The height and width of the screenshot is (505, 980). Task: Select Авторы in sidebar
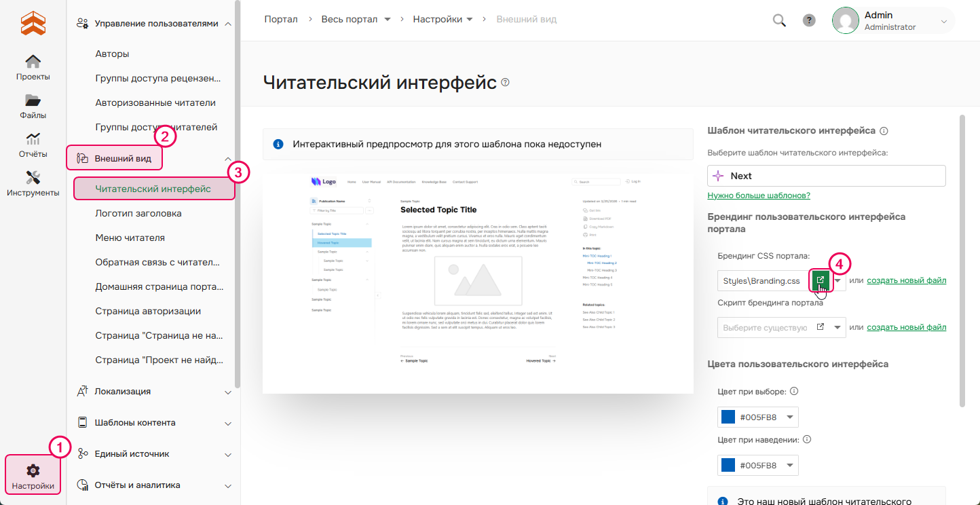point(113,54)
